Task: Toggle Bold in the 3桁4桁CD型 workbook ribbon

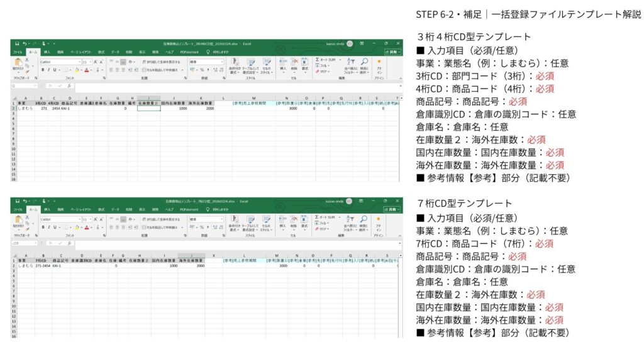Action: pyautogui.click(x=42, y=70)
